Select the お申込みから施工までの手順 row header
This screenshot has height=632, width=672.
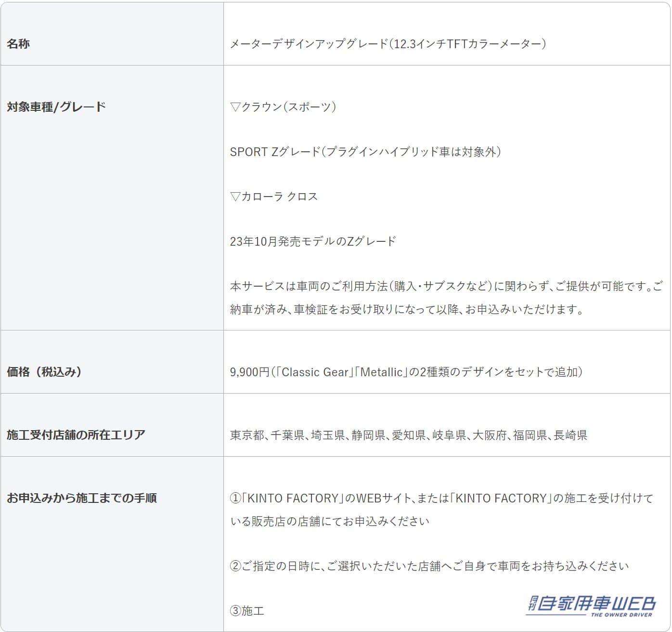[82, 498]
